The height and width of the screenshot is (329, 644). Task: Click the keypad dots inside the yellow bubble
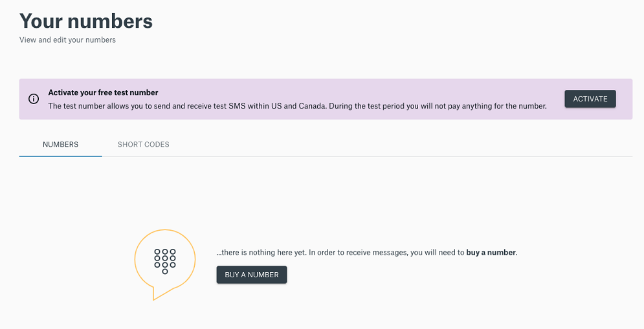[x=164, y=261]
